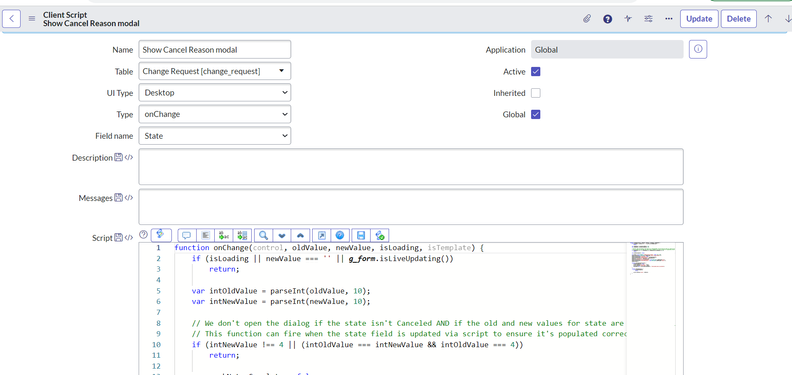Open the UI Type dropdown showing Desktop
Viewport: 792px width, 375px height.
[x=215, y=92]
